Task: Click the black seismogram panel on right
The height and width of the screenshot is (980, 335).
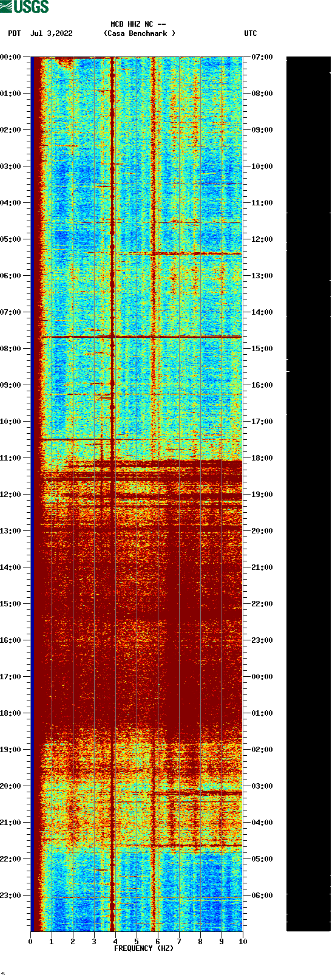Action: [x=308, y=494]
